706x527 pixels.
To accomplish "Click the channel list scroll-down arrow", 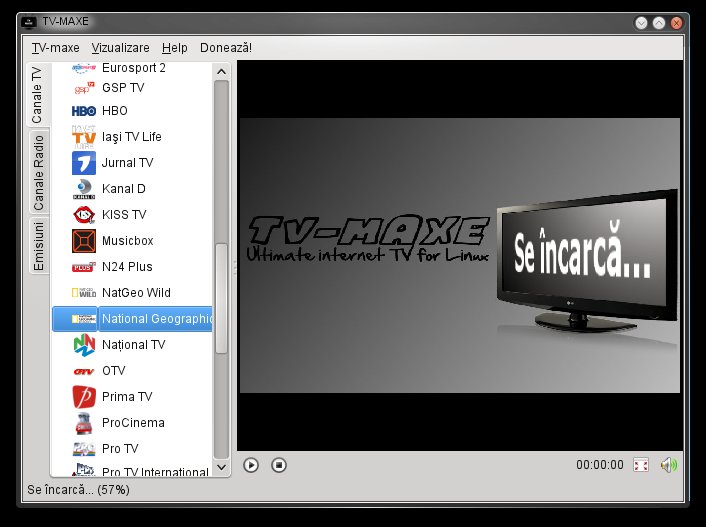I will coord(221,467).
